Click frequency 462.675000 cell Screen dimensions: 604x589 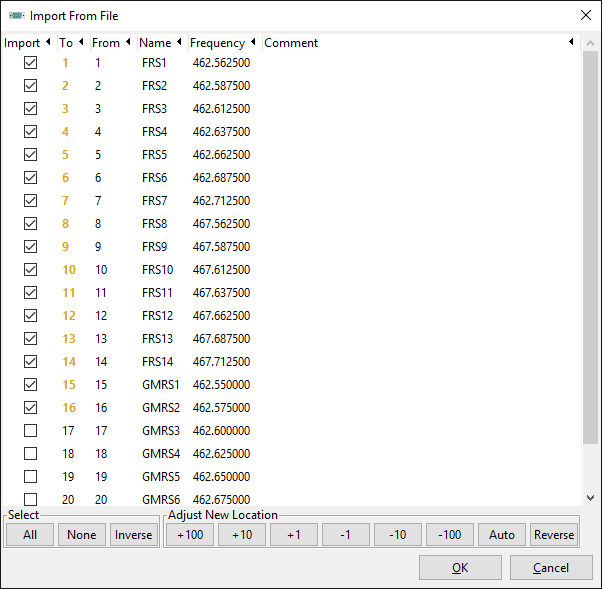point(221,500)
